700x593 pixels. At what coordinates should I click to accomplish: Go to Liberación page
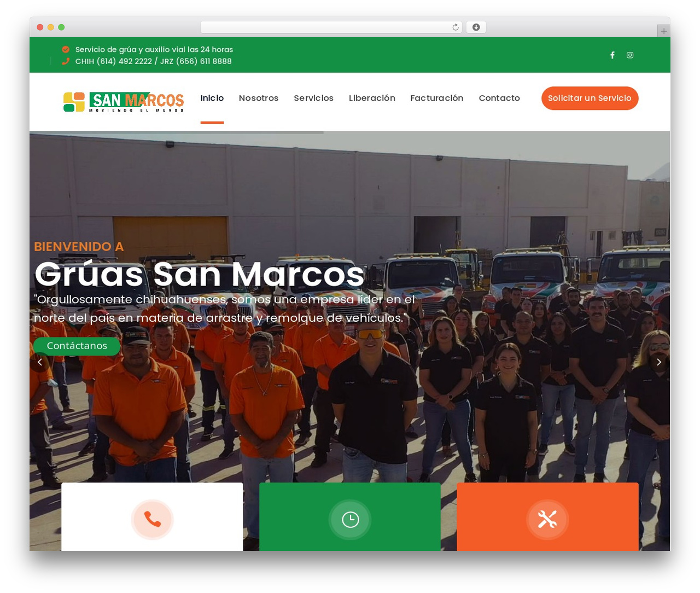click(372, 98)
